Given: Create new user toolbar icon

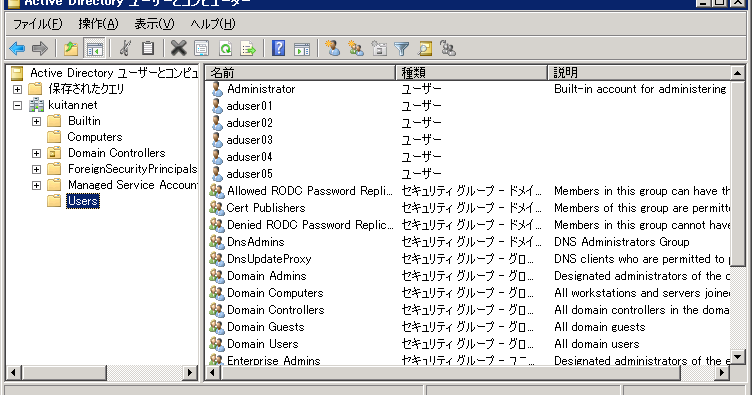Looking at the screenshot, I should pyautogui.click(x=332, y=48).
